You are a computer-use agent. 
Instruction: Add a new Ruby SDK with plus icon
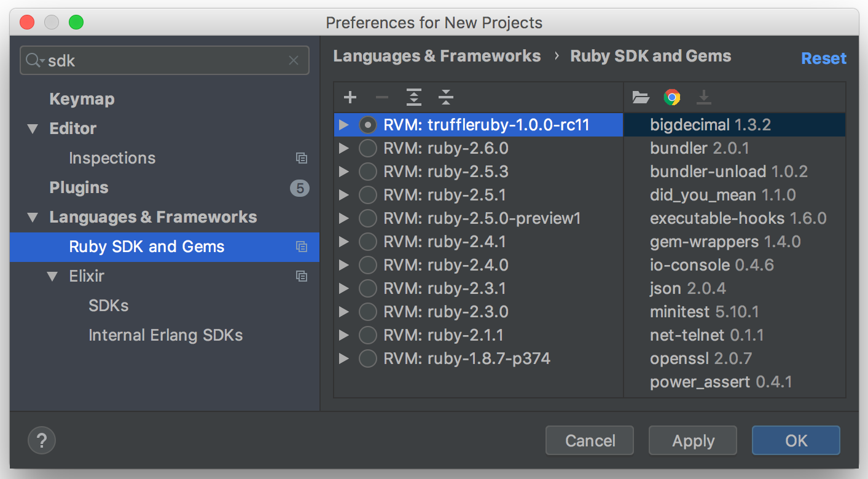click(x=350, y=97)
